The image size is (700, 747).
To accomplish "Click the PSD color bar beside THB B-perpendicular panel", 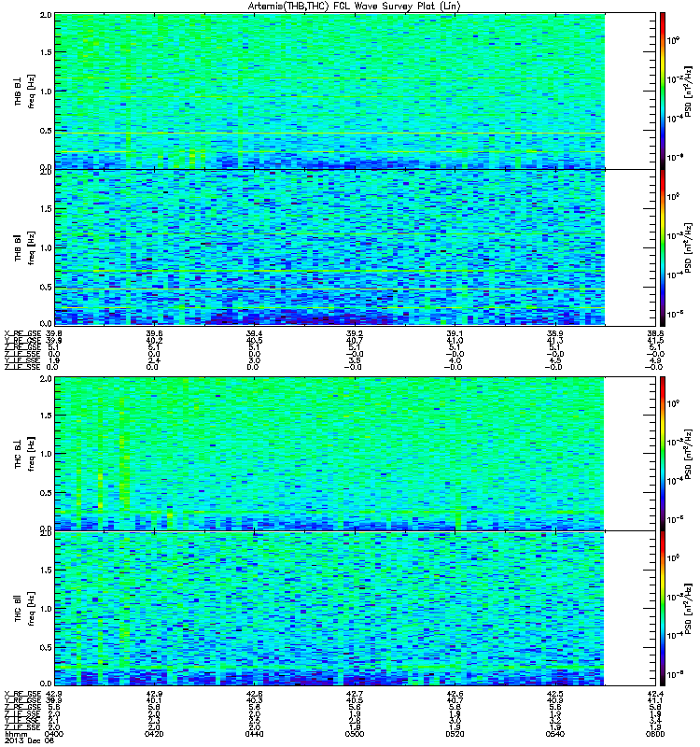I will point(663,91).
